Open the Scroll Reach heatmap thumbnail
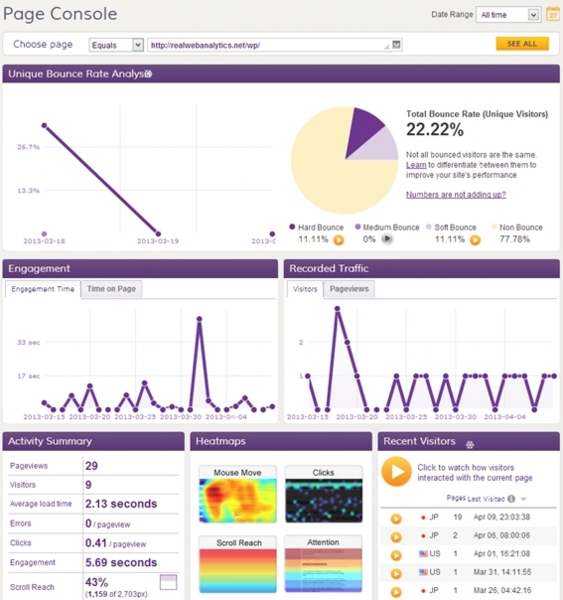The image size is (563, 600). 238,564
